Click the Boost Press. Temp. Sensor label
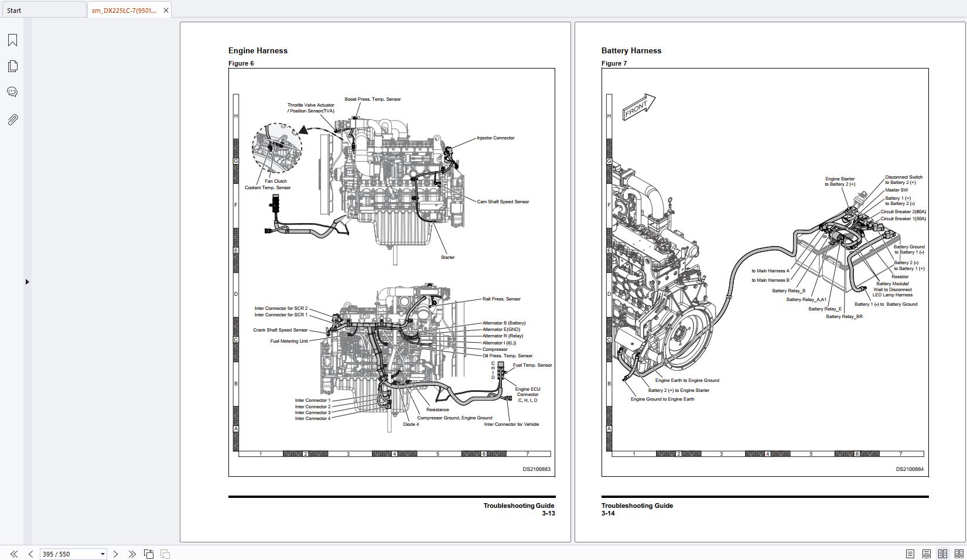This screenshot has width=967, height=560. (x=373, y=99)
